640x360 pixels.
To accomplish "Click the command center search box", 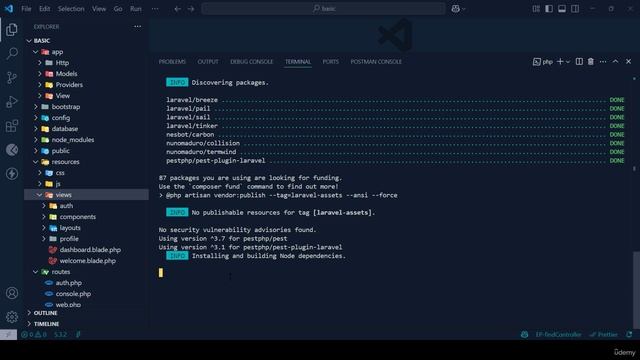I will click(323, 9).
